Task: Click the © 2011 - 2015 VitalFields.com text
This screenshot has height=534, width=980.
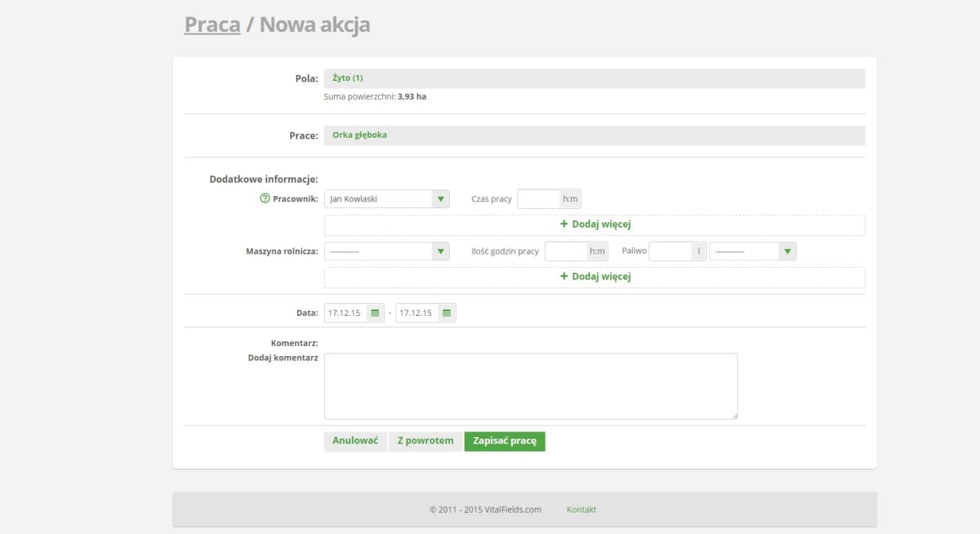Action: [x=486, y=510]
